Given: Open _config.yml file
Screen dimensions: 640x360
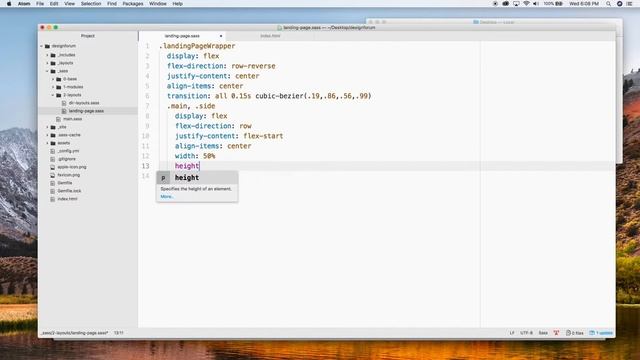Looking at the screenshot, I should click(68, 151).
